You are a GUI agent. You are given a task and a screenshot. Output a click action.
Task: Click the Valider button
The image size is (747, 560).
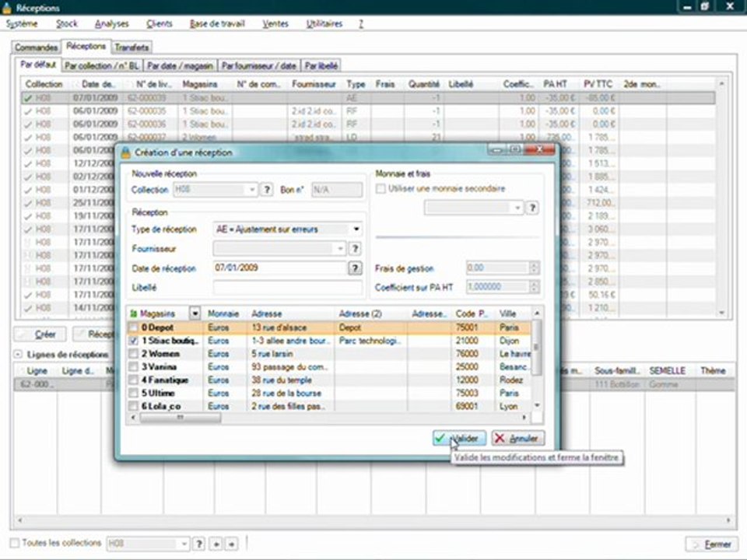[459, 438]
